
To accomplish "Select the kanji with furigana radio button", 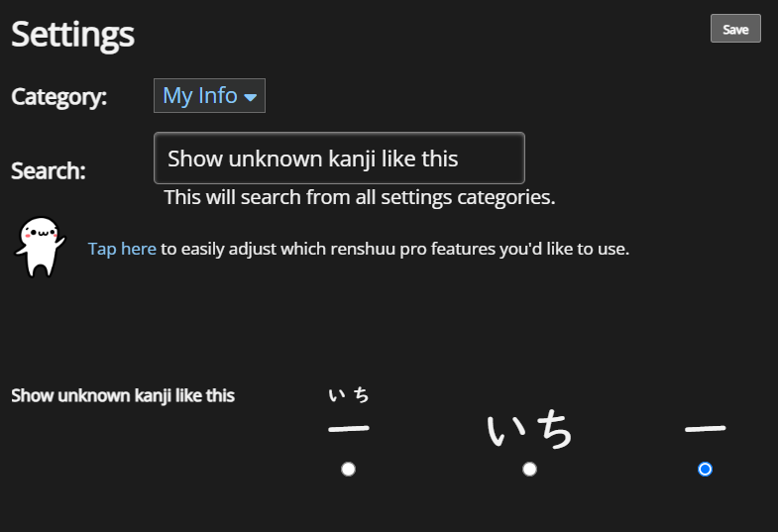I will point(348,469).
